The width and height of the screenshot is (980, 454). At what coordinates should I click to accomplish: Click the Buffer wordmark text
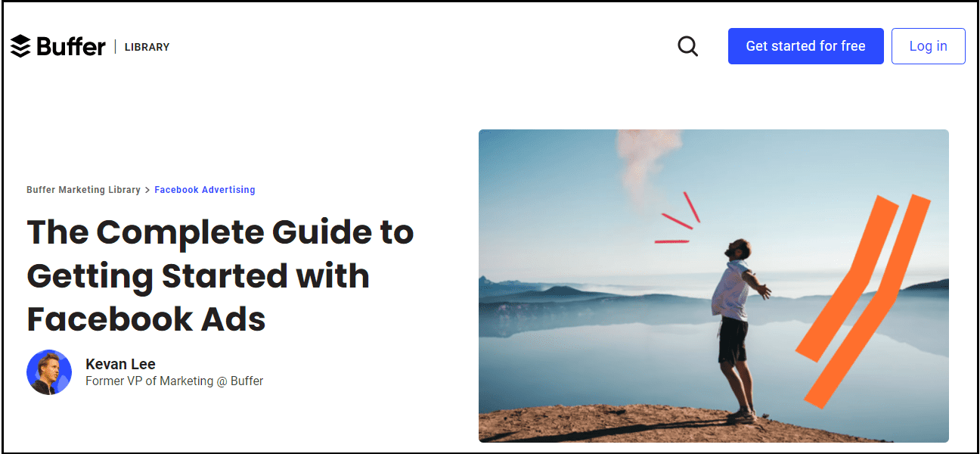tap(70, 46)
